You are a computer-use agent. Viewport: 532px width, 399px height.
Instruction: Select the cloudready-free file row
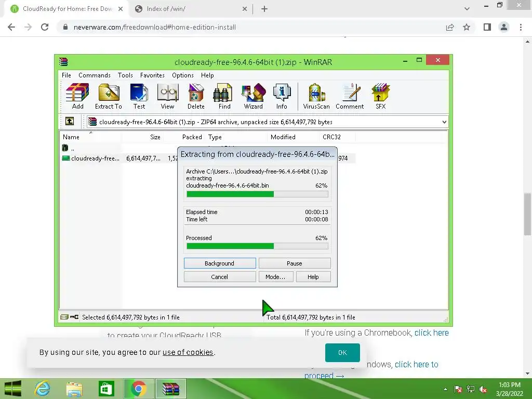tap(208, 158)
